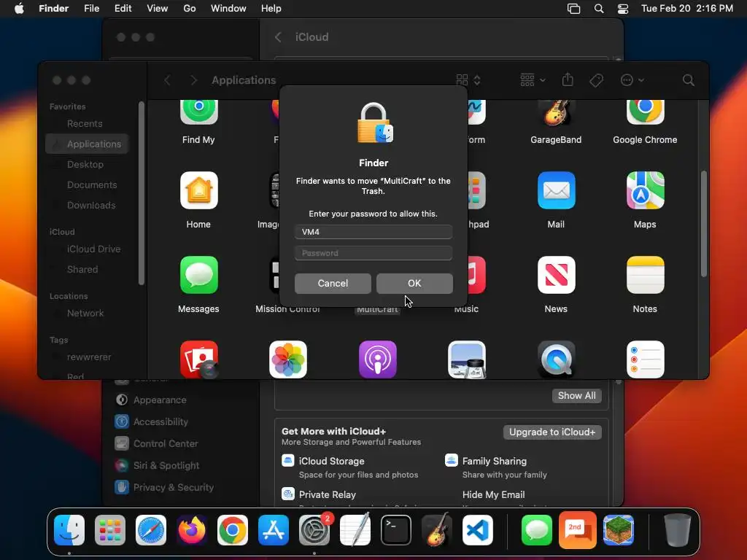
Task: Focus the Password field in dialog
Action: click(373, 253)
